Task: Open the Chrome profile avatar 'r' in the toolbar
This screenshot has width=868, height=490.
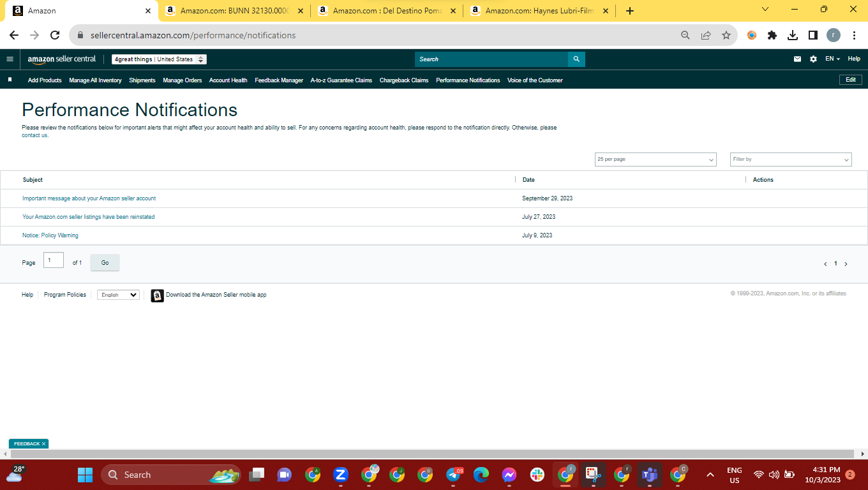Action: click(x=834, y=36)
